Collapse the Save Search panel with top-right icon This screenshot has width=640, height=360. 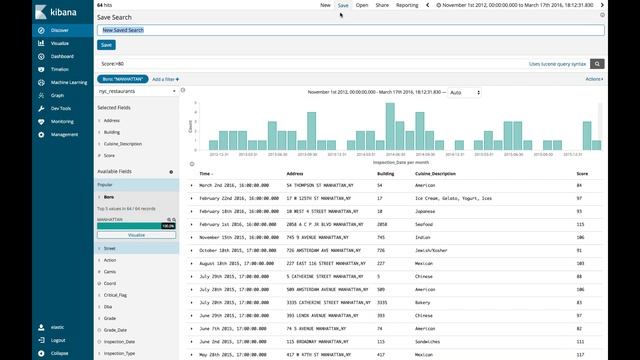[602, 15]
